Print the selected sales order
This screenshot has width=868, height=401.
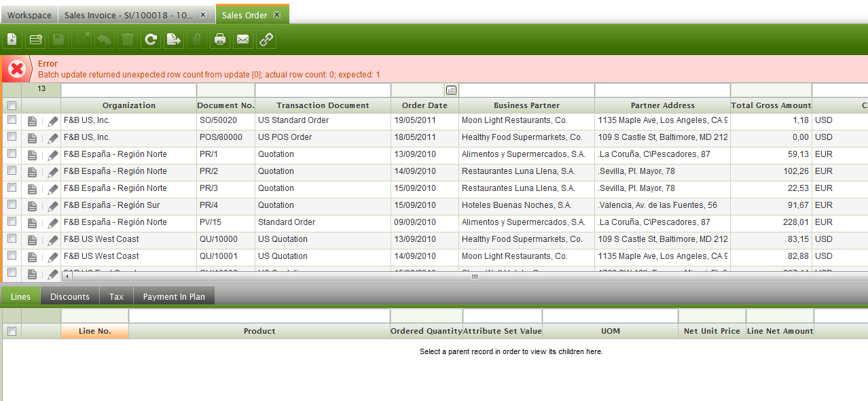pyautogui.click(x=220, y=40)
